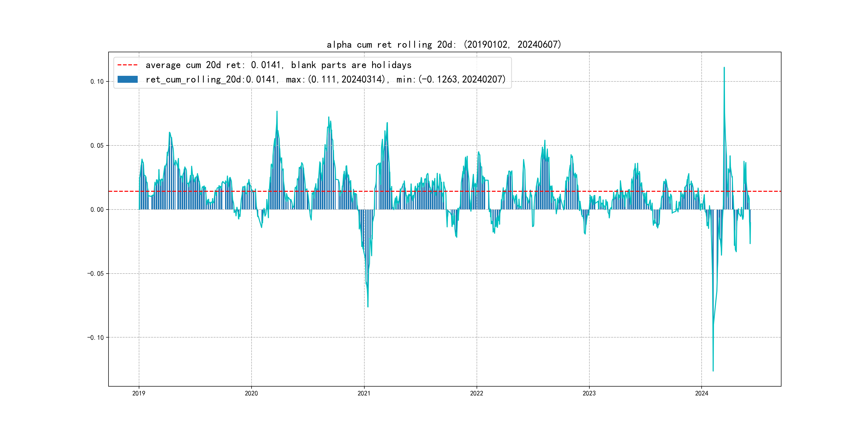
Task: Click the -0.10 y-axis tick label
Action: [x=96, y=338]
